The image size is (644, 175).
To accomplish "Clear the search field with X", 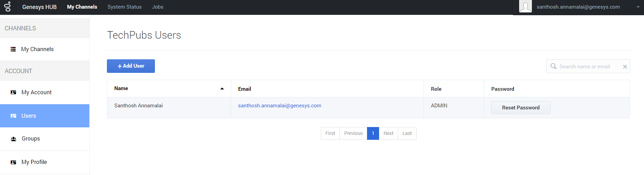I will (x=625, y=67).
